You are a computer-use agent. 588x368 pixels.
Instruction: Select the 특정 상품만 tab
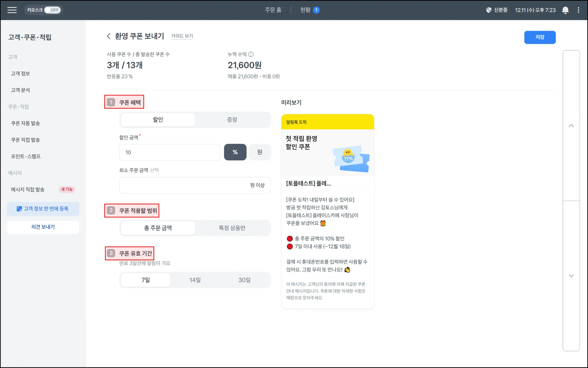tap(232, 228)
